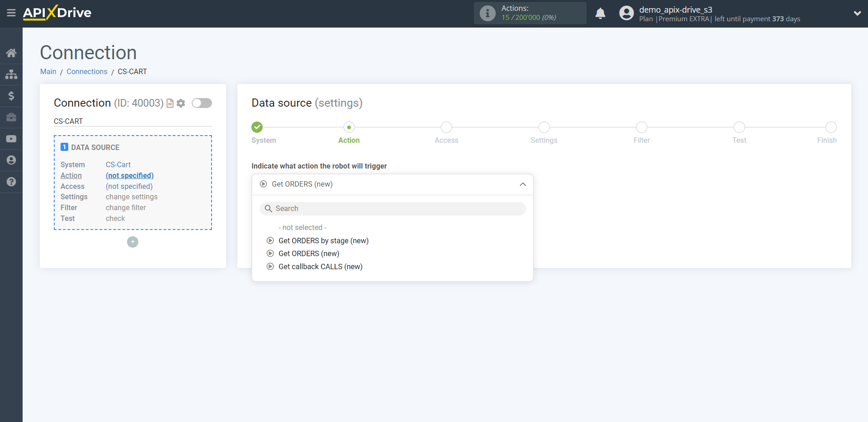The height and width of the screenshot is (422, 868).
Task: Click 'change settings' link
Action: (132, 197)
